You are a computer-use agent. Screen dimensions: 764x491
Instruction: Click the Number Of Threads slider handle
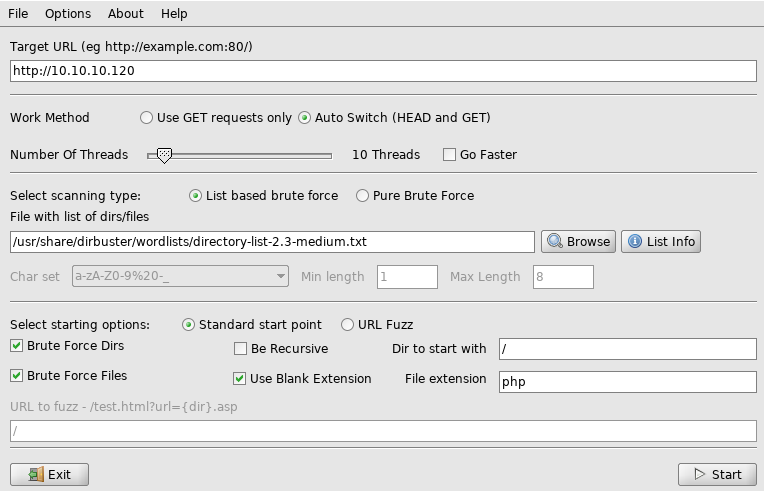pos(165,156)
